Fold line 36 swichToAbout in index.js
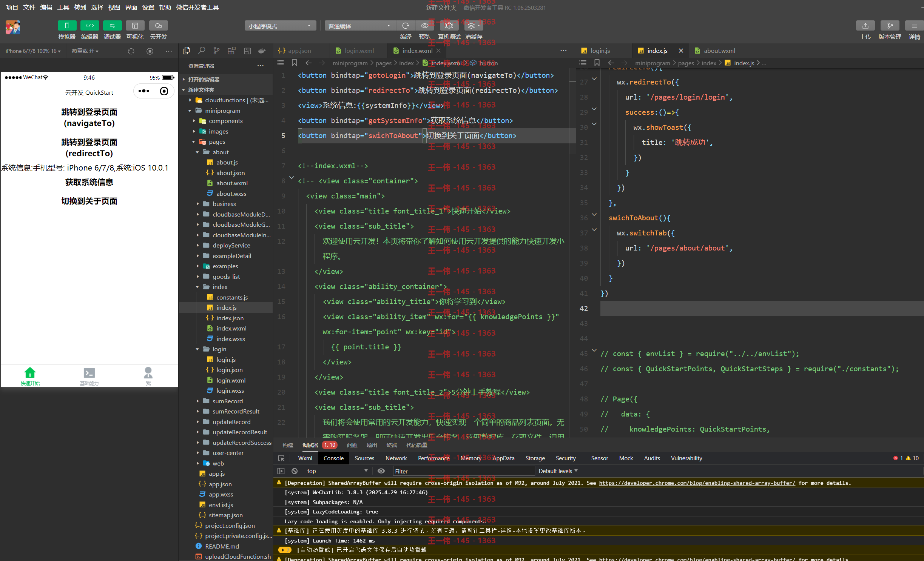This screenshot has height=561, width=924. tap(594, 215)
